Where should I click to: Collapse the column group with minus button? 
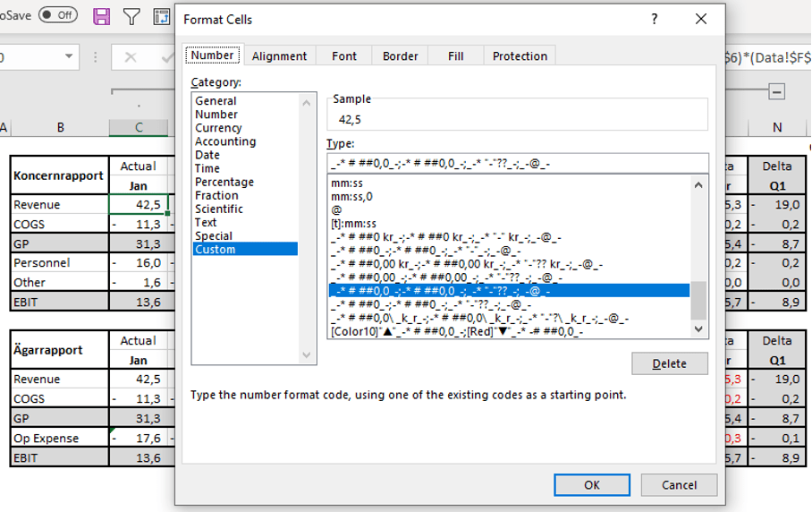coord(777,91)
